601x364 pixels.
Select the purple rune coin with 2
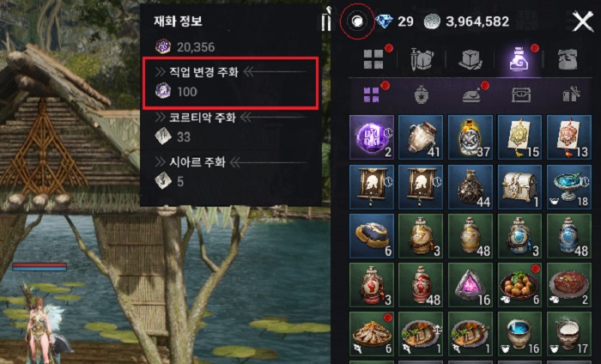372,137
